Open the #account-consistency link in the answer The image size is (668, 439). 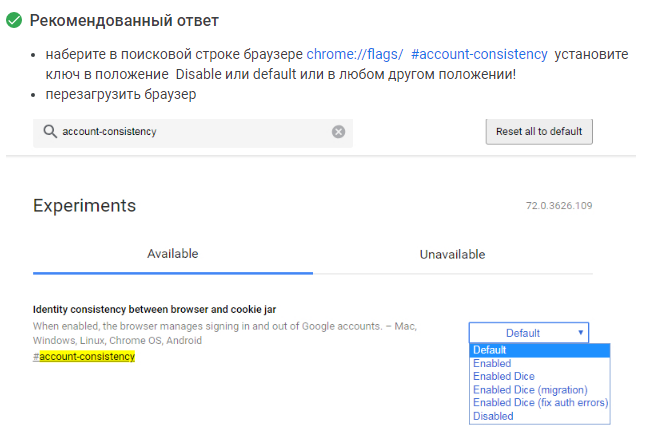[479, 54]
